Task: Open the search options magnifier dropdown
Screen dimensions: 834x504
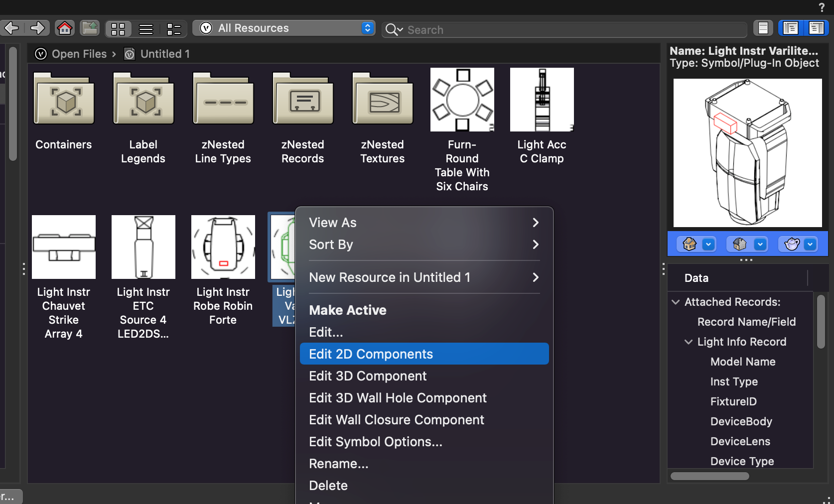Action: (x=394, y=30)
